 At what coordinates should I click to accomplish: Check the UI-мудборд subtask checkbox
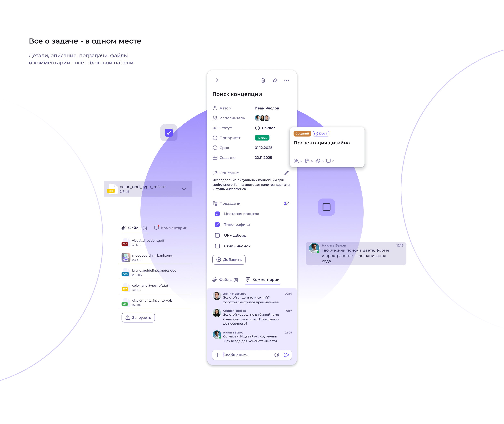(217, 235)
